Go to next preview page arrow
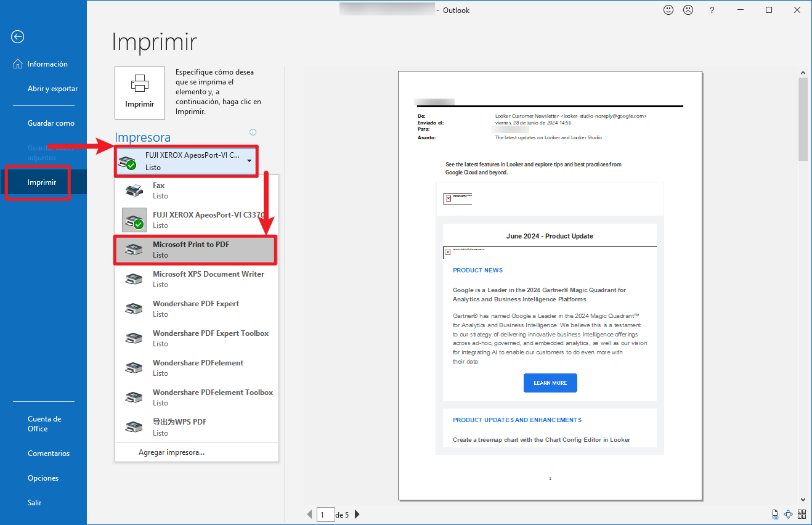This screenshot has height=525, width=812. (357, 515)
